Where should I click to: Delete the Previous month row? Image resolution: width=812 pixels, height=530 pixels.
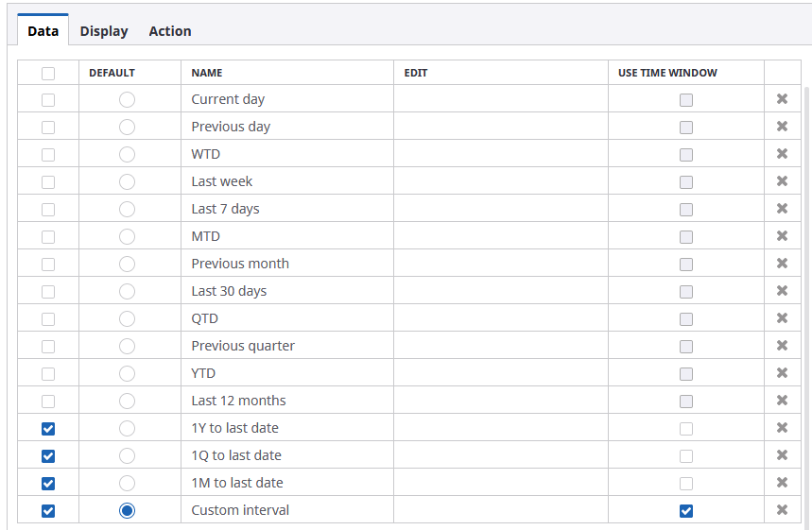[782, 264]
